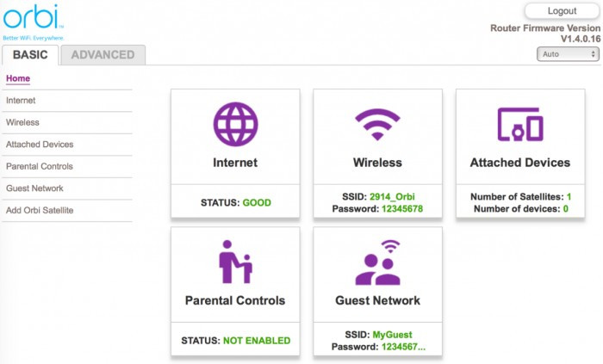The width and height of the screenshot is (603, 364).
Task: Select the Attached Devices icon
Action: pos(520,124)
